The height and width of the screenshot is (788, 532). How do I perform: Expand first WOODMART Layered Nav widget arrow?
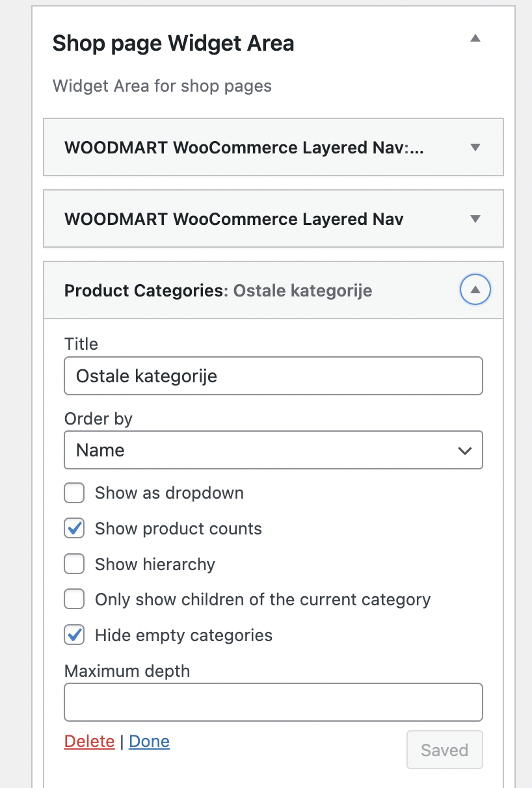pyautogui.click(x=475, y=147)
